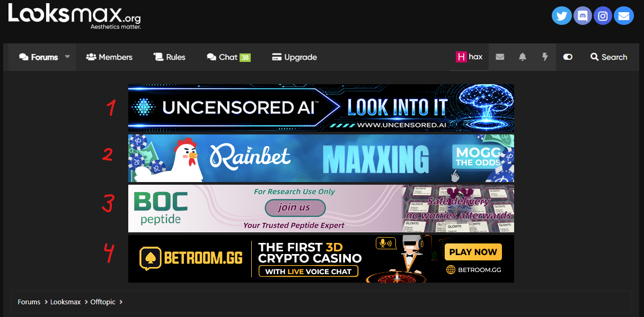Click the lightning bolt what's new icon

pyautogui.click(x=545, y=57)
